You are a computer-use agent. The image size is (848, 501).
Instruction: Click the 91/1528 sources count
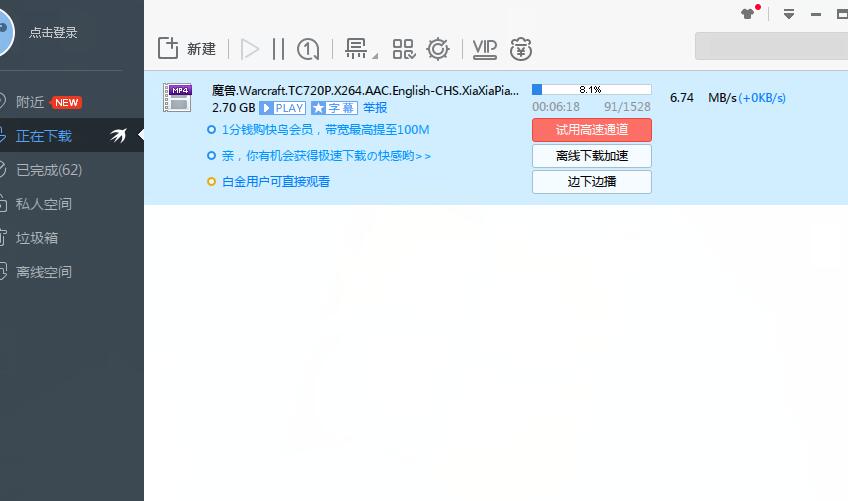(x=627, y=107)
